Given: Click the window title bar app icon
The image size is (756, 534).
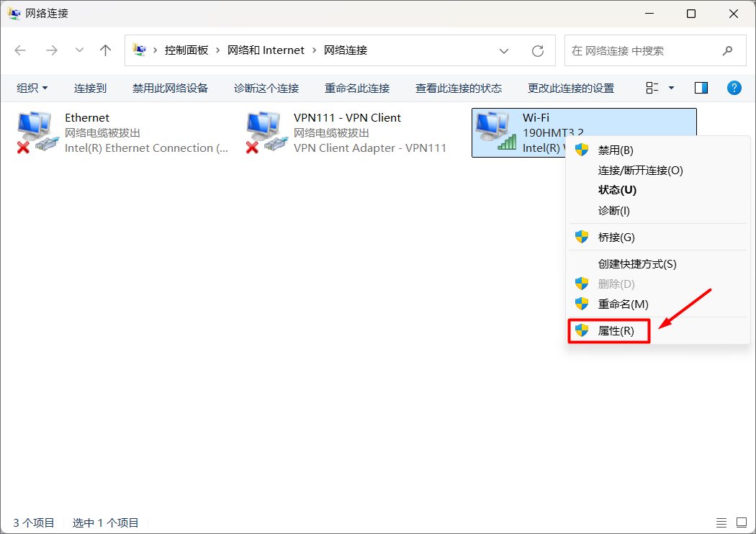Looking at the screenshot, I should 14,13.
